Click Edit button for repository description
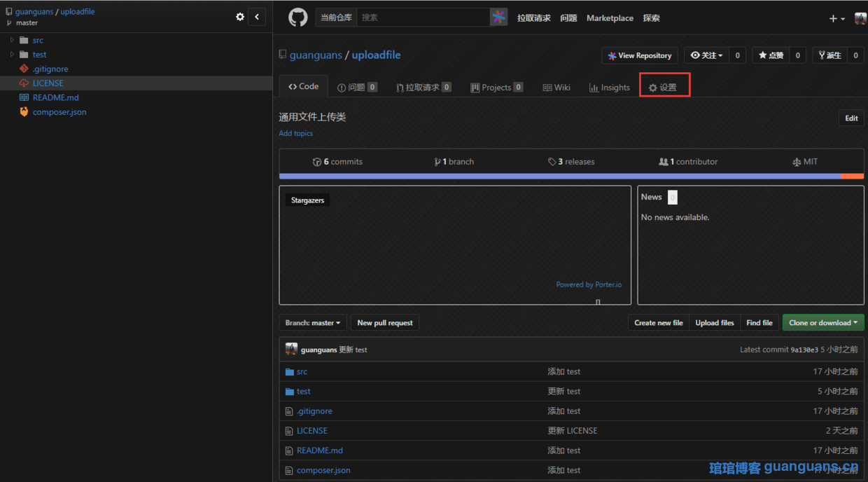Screen dimensions: 868x482 click(851, 118)
